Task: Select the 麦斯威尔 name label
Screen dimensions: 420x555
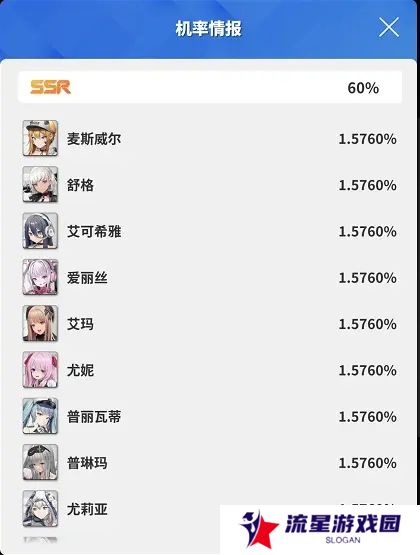Action: (x=94, y=139)
